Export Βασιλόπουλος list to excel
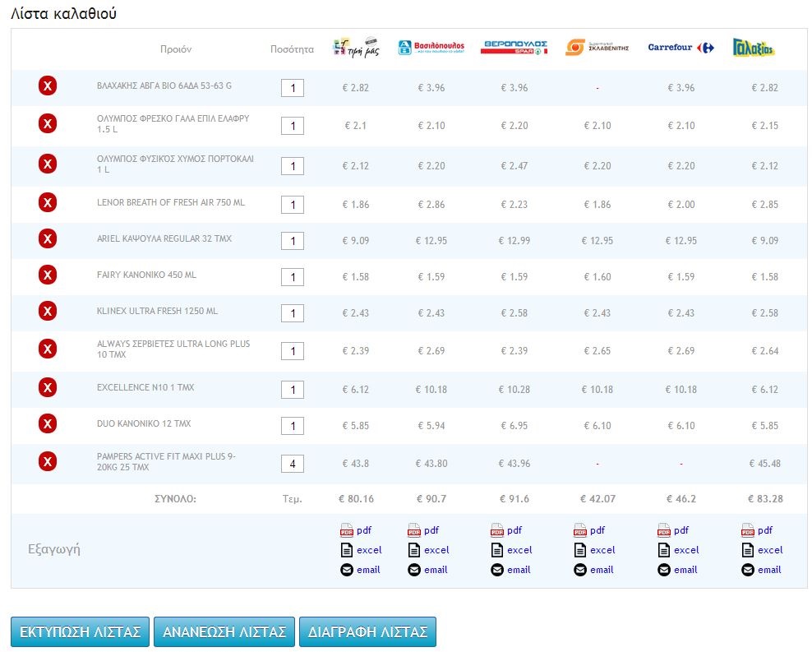This screenshot has height=652, width=812. pos(428,550)
